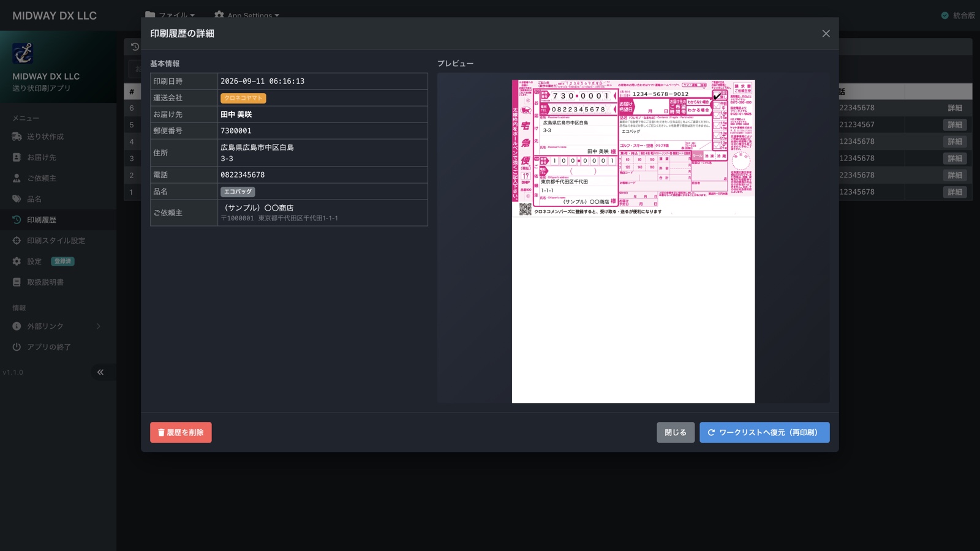Click the crosshair icon beside 印刷スタイル設定
This screenshot has width=980, height=551.
point(17,241)
